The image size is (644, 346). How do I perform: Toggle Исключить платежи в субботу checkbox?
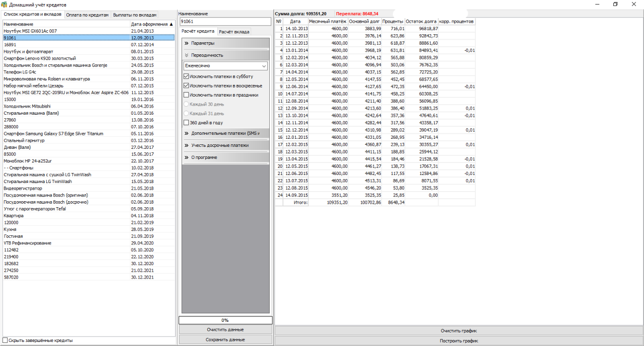point(186,76)
